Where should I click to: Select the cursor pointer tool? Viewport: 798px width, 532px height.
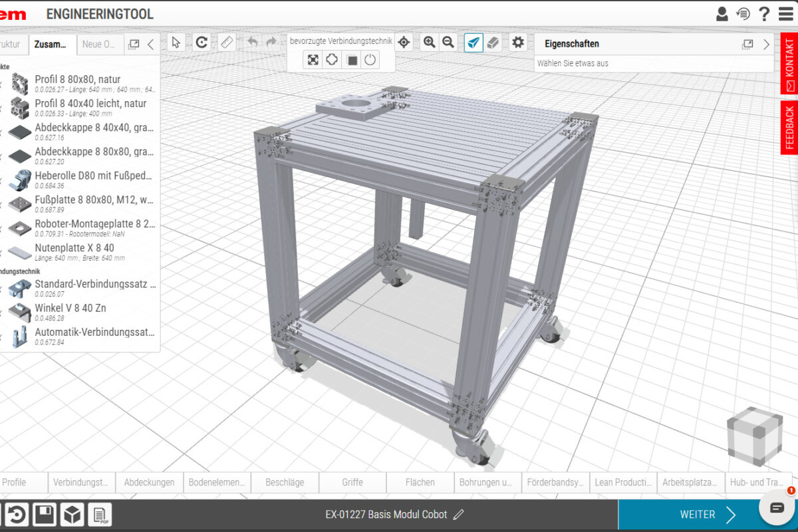point(176,43)
